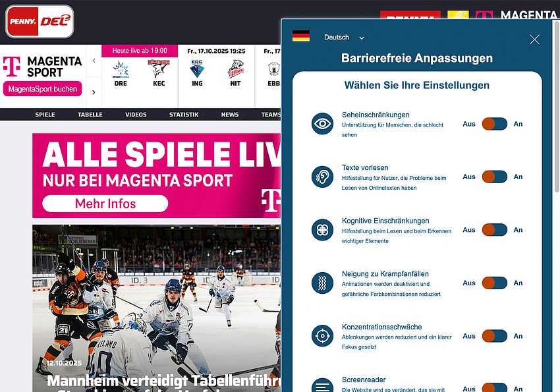Click the German flag icon
The height and width of the screenshot is (392, 560).
pos(301,37)
